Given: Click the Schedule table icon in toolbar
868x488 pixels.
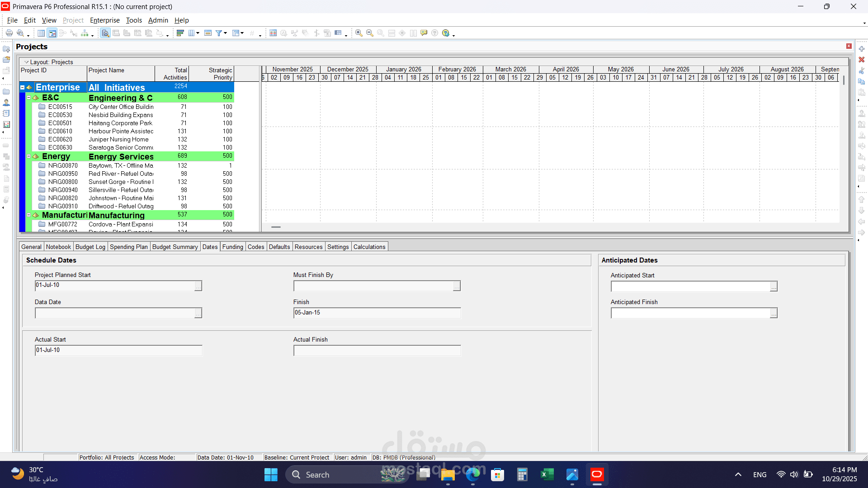Looking at the screenshot, I should [273, 33].
